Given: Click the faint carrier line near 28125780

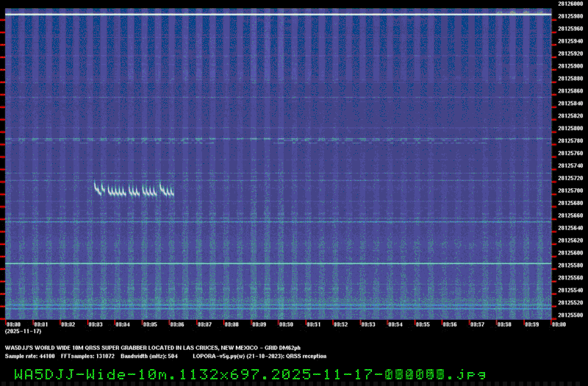Looking at the screenshot, I should [x=279, y=139].
